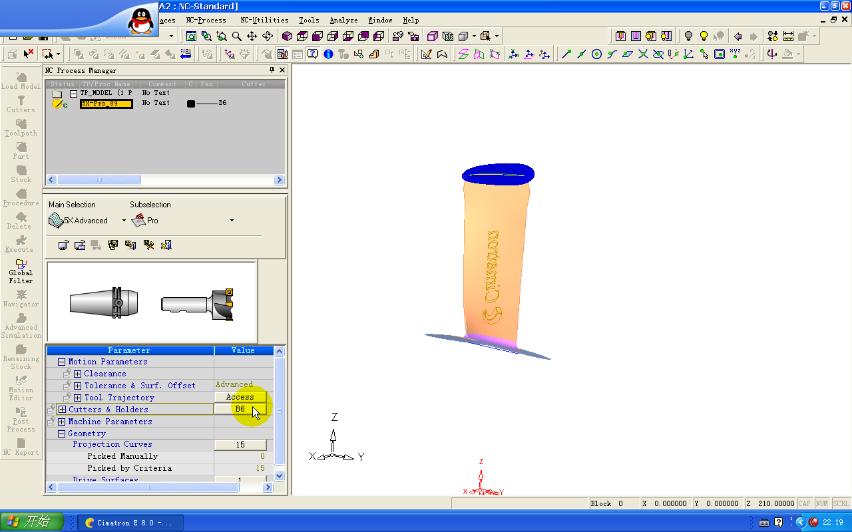Click the gray light bulb icon

tap(688, 36)
